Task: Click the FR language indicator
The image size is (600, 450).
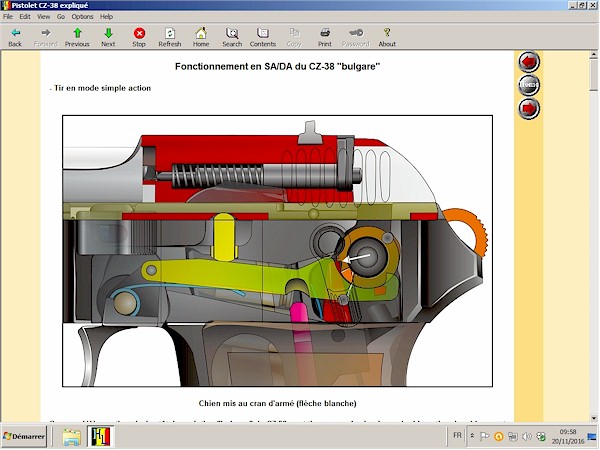Action: click(x=457, y=435)
